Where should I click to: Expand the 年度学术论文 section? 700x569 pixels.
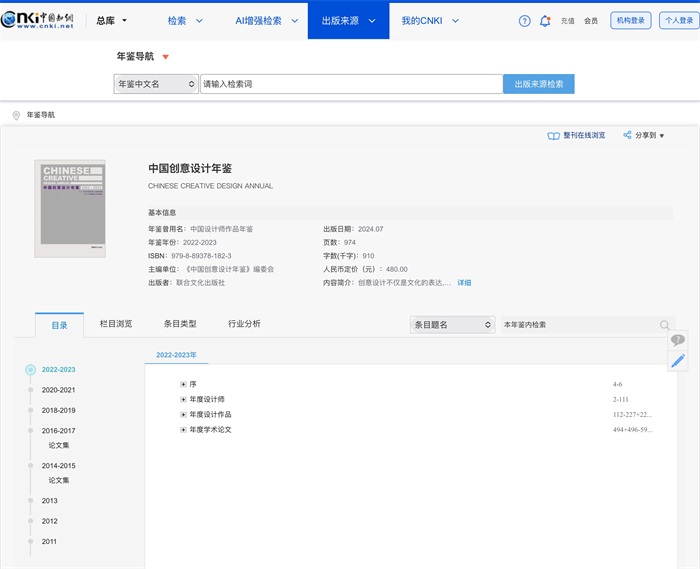183,429
